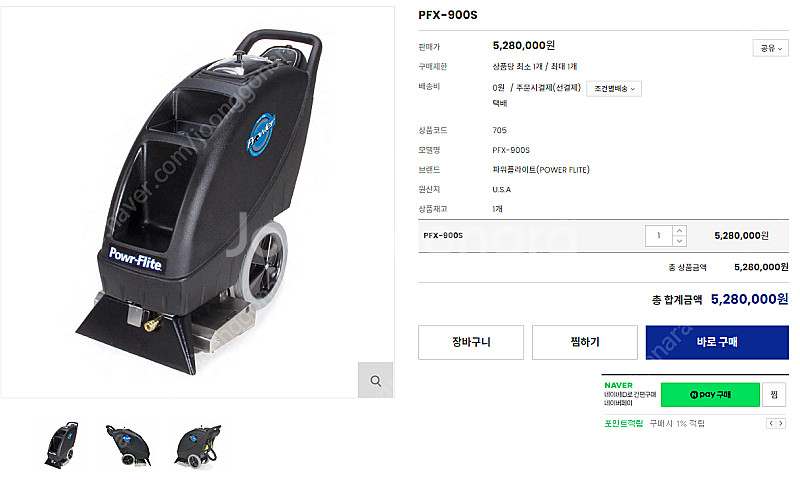The image size is (800, 481).
Task: Click the 찜하기 wishlist button
Action: 585,342
